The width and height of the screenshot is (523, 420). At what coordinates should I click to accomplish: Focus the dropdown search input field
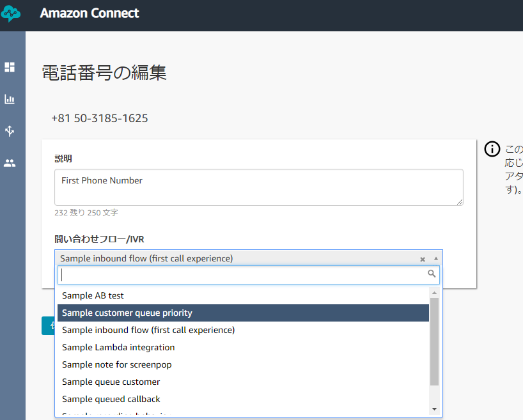[x=249, y=275]
